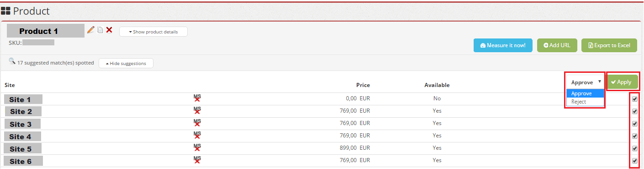Open the Approve action dropdown
The width and height of the screenshot is (644, 169).
[585, 82]
